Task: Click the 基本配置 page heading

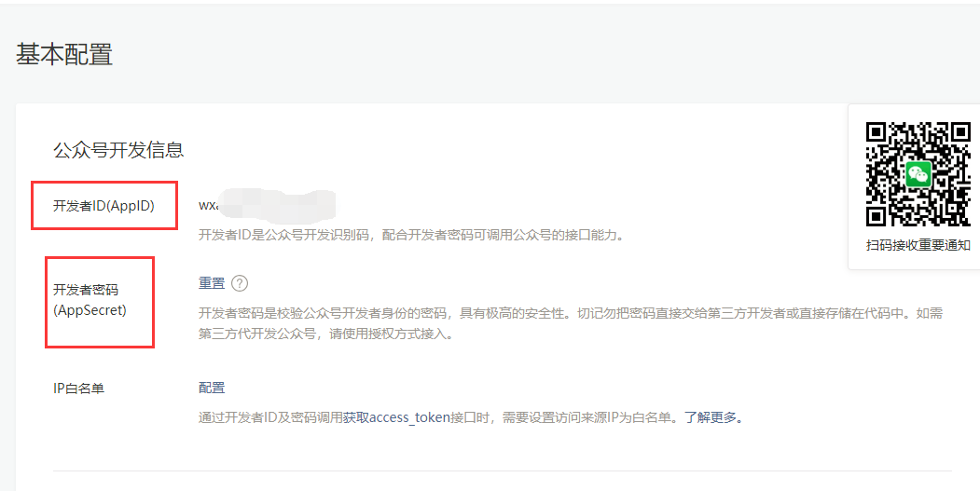Action: pos(63,54)
